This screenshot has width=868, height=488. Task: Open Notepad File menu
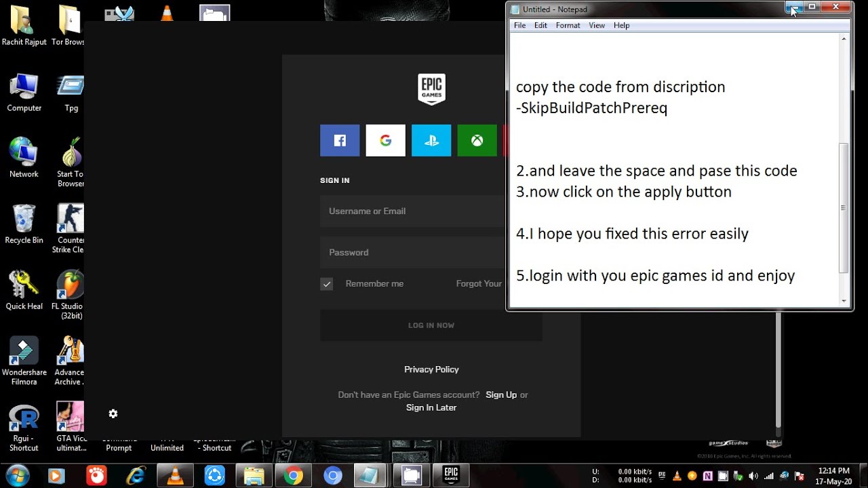coord(519,25)
